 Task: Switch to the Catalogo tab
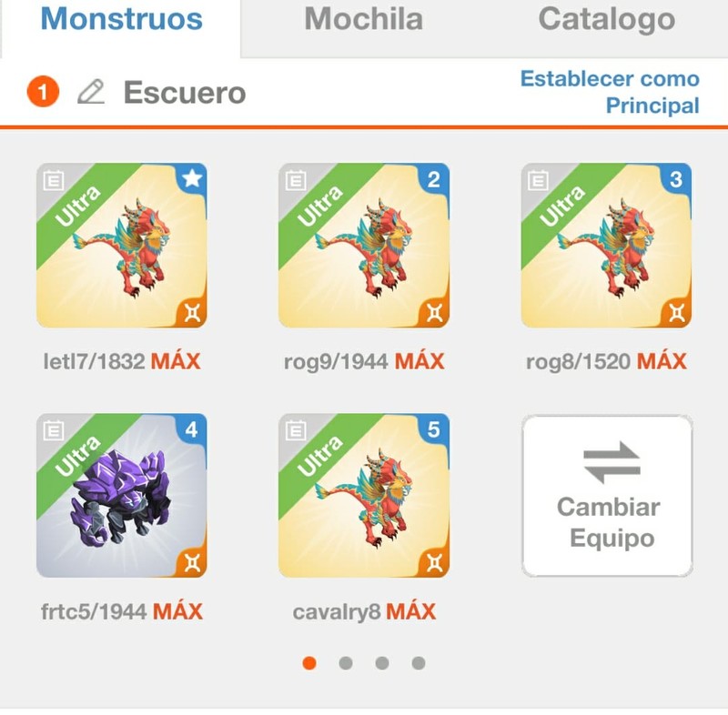point(606,19)
